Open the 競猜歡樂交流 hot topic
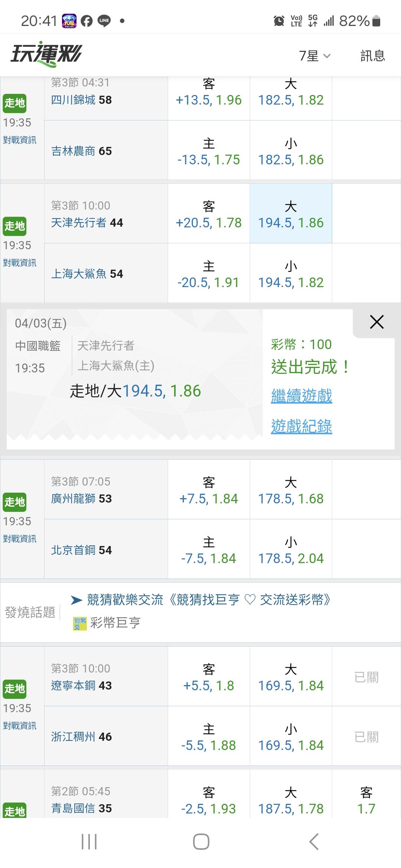Image resolution: width=401 pixels, height=868 pixels. [x=208, y=600]
